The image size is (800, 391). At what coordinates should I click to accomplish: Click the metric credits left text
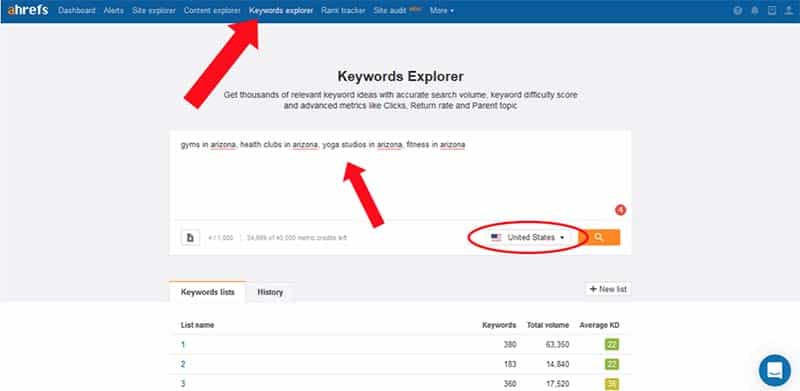[296, 238]
